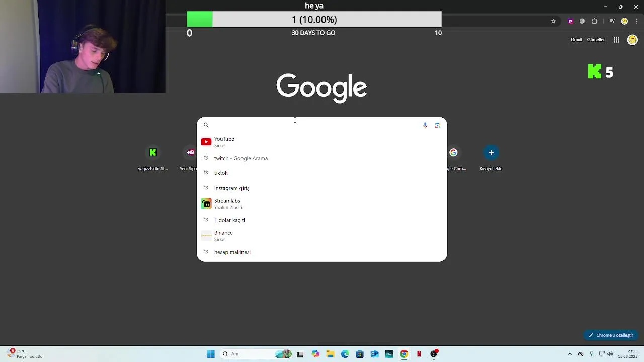644x362 pixels.
Task: Expand the hidden system tray icons
Action: click(570, 354)
